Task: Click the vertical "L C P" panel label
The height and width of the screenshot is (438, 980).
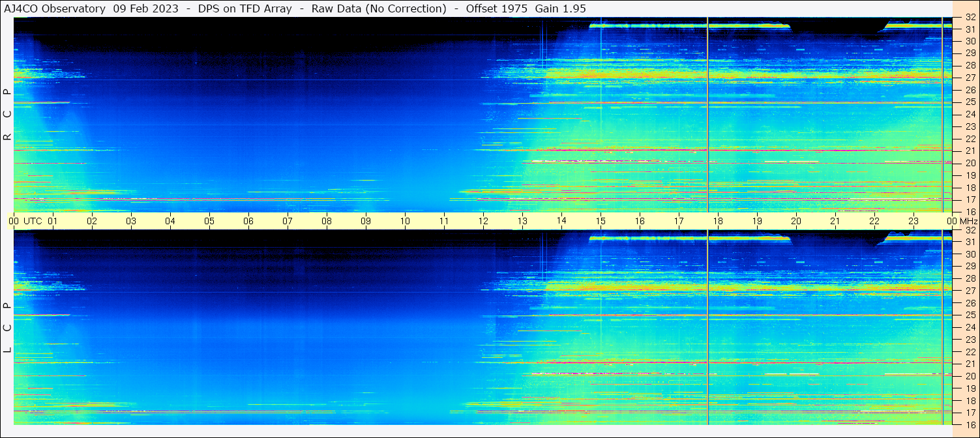Action: [7, 327]
